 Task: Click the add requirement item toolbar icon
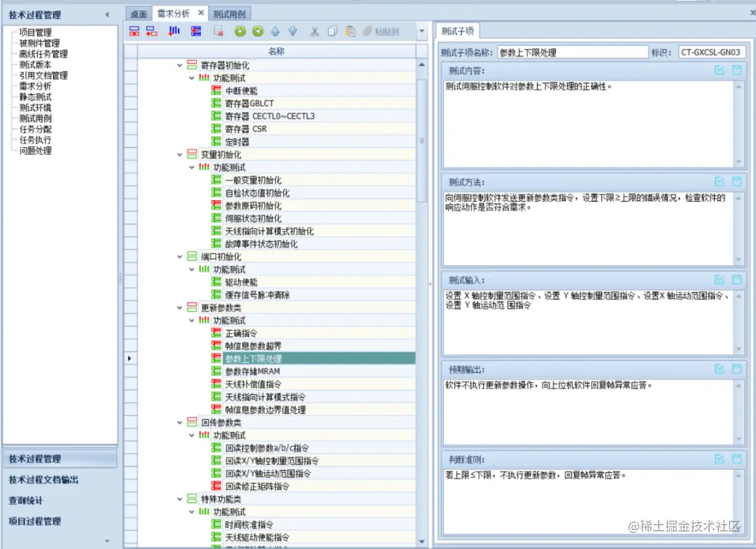pos(134,32)
